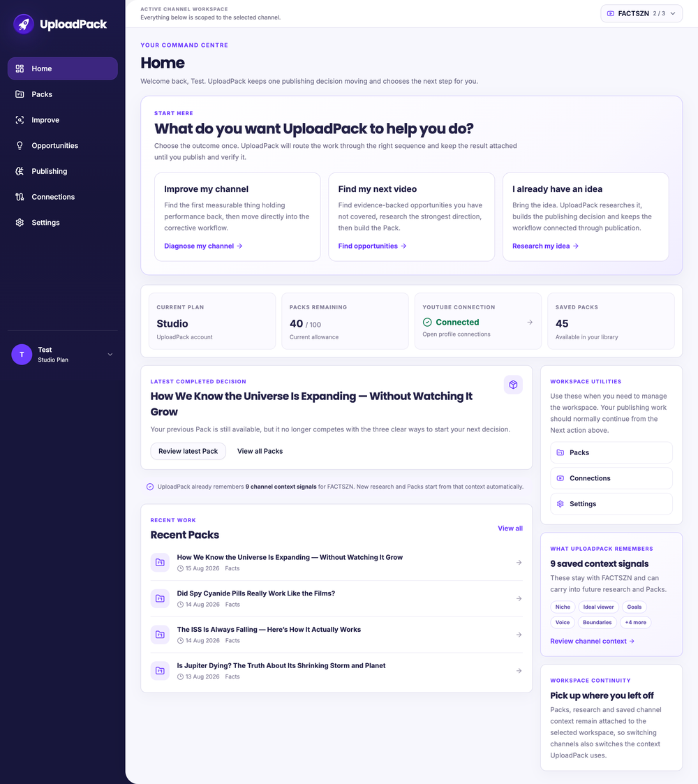Click Research my idea link
Screen dimensions: 698x784
546,246
